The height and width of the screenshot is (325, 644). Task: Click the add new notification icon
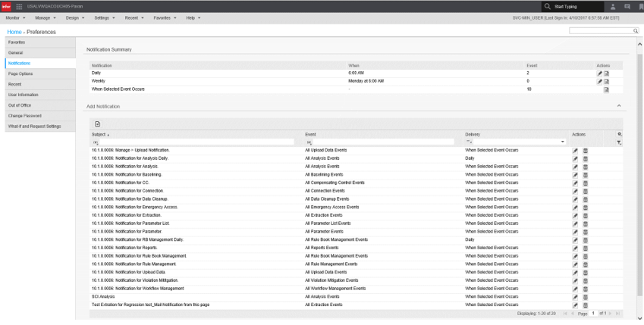pyautogui.click(x=97, y=123)
